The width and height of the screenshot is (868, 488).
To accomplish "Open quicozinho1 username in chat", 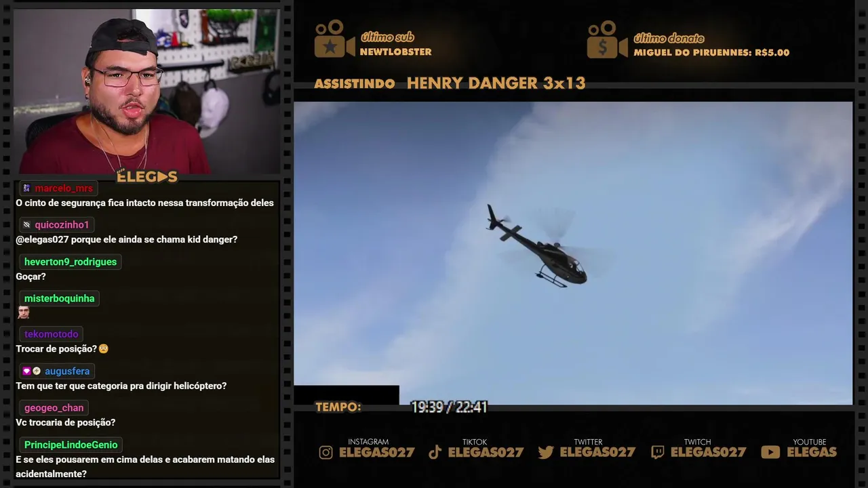I will click(x=62, y=225).
